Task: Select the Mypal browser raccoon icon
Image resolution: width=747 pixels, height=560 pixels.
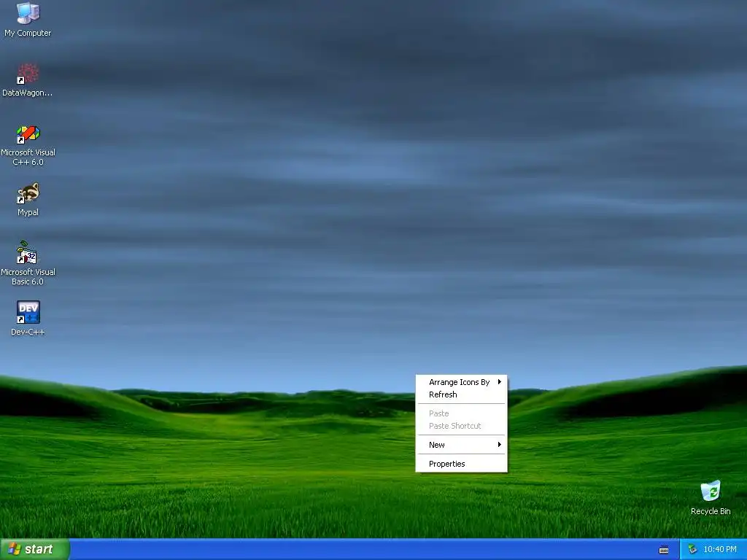Action: [x=28, y=193]
